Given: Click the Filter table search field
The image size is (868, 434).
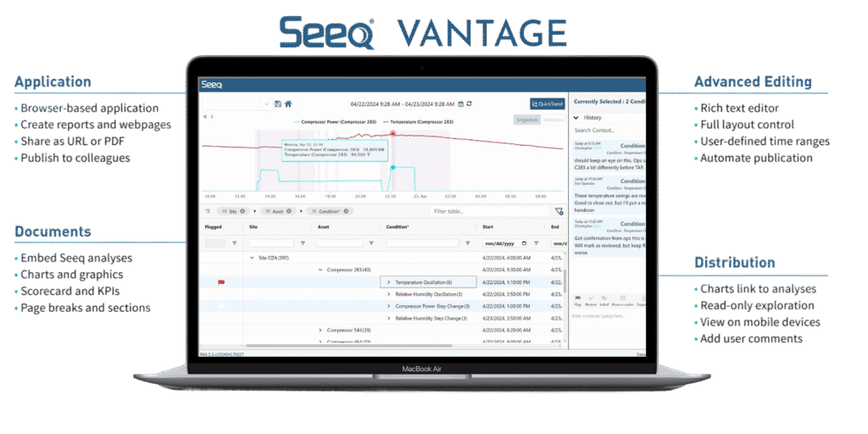Looking at the screenshot, I should tap(487, 211).
